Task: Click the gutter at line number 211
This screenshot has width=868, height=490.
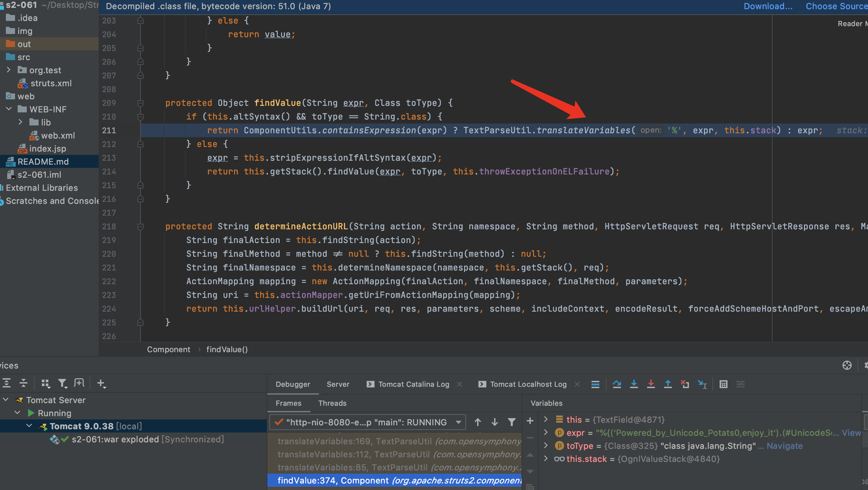Action: click(109, 130)
